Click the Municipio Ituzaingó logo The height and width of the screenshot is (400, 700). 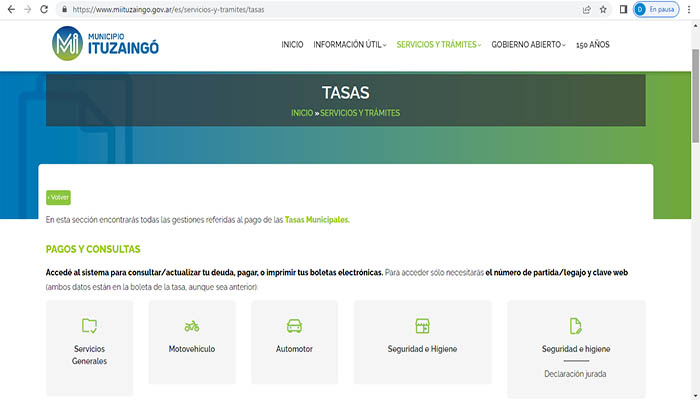coord(105,44)
